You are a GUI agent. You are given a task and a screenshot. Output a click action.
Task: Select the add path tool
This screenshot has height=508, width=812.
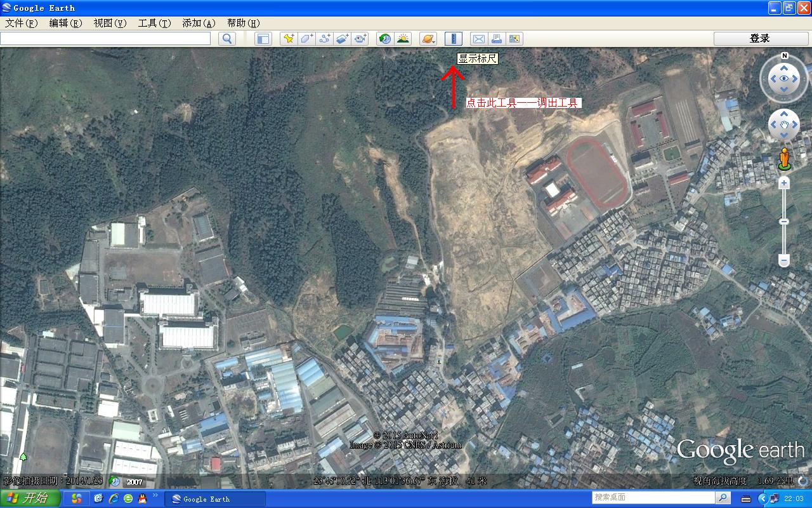coord(325,39)
